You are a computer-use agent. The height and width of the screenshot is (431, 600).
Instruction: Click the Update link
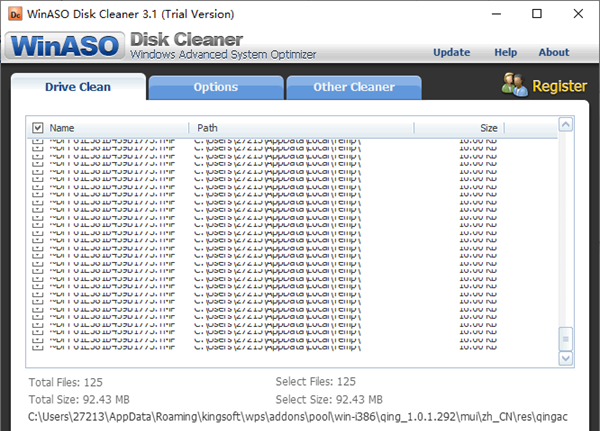(452, 52)
